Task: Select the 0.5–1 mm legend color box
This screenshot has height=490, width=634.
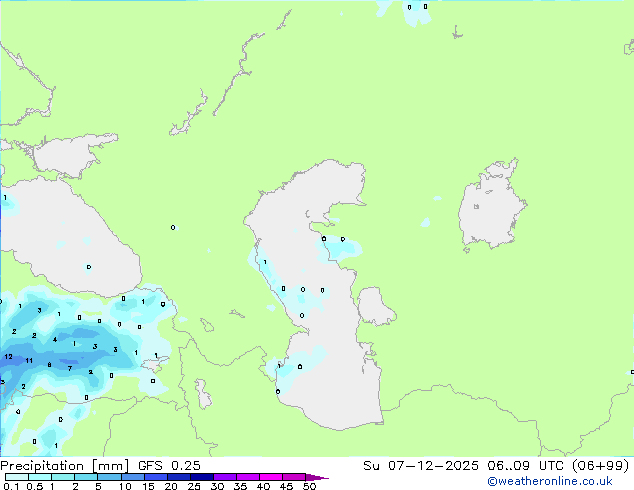Action: coord(40,477)
